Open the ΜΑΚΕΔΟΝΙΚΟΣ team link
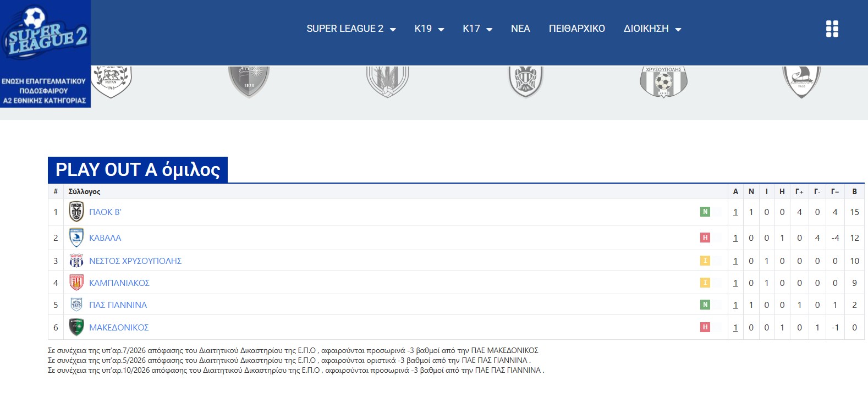The width and height of the screenshot is (868, 397). point(119,328)
